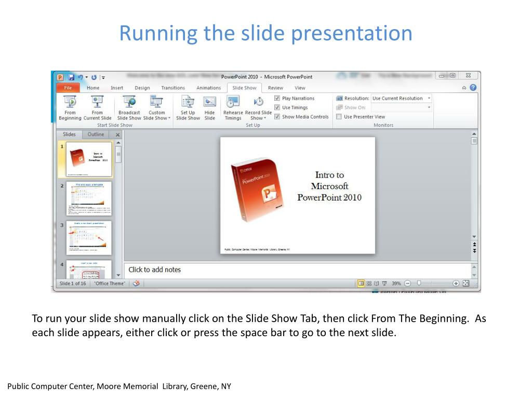Open the File tab
Viewport: 532px width, 399px height.
(x=68, y=87)
